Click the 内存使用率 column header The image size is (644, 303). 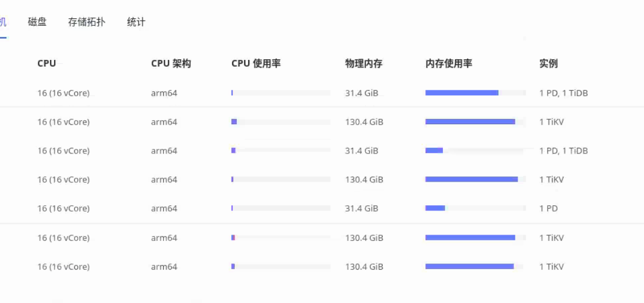449,64
